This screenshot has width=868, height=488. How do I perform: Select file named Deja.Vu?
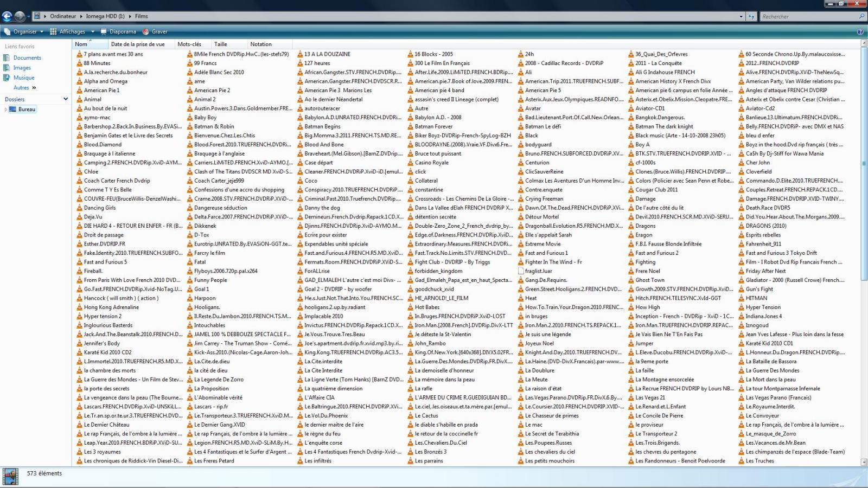tap(93, 217)
